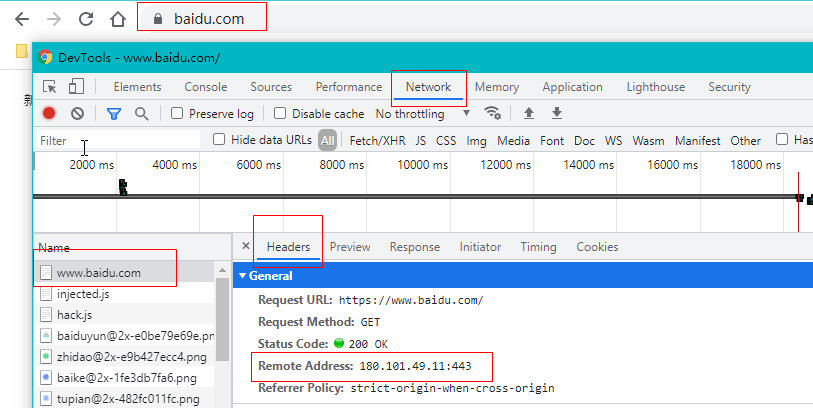Click the Chrome logo in DevTools title bar

click(45, 57)
